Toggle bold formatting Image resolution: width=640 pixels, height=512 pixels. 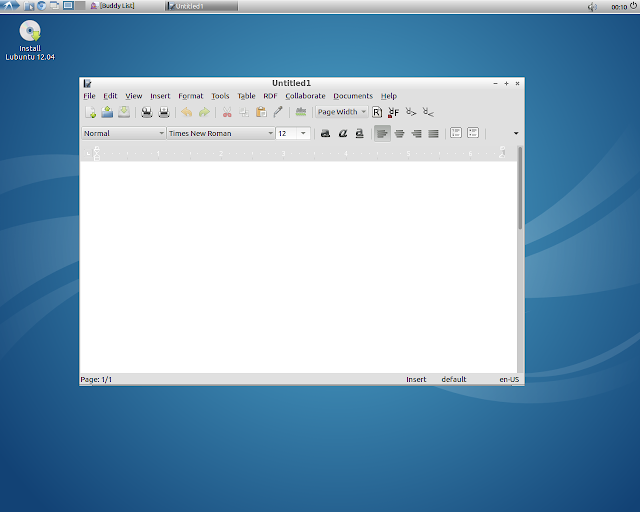point(325,133)
